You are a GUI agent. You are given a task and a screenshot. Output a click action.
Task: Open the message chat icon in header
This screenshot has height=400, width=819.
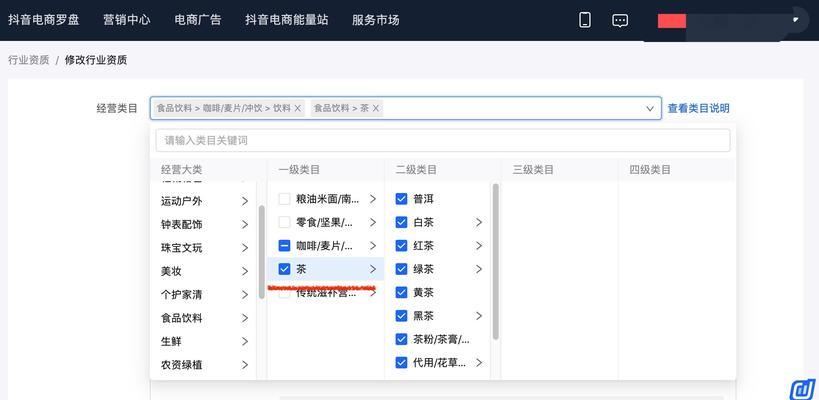tap(620, 20)
